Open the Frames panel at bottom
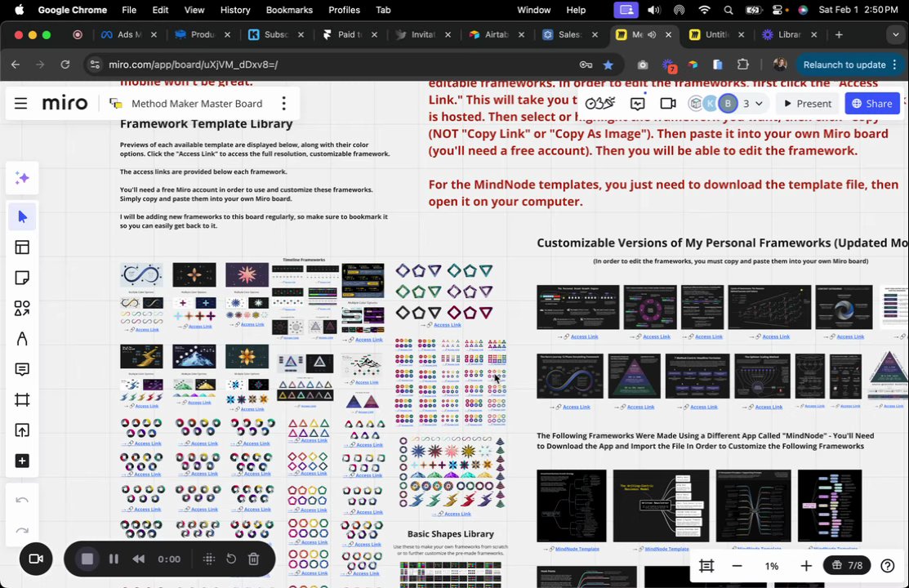Screen dimensions: 909x588 click(x=706, y=566)
